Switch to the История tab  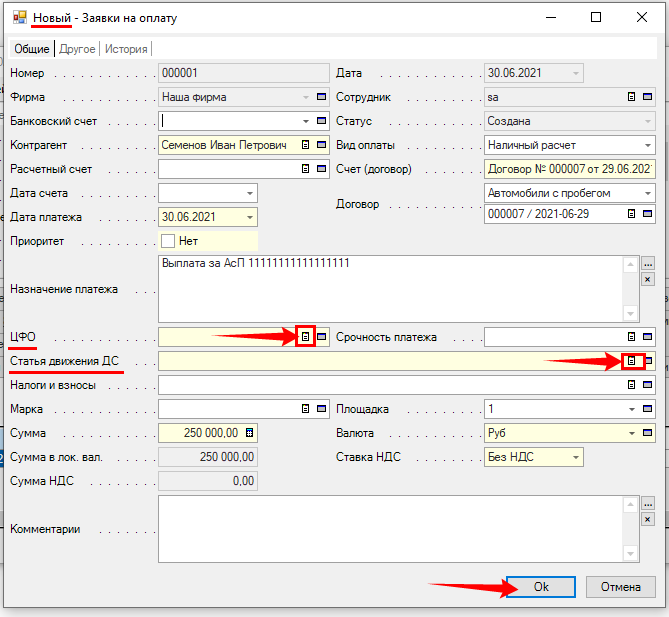coord(126,49)
